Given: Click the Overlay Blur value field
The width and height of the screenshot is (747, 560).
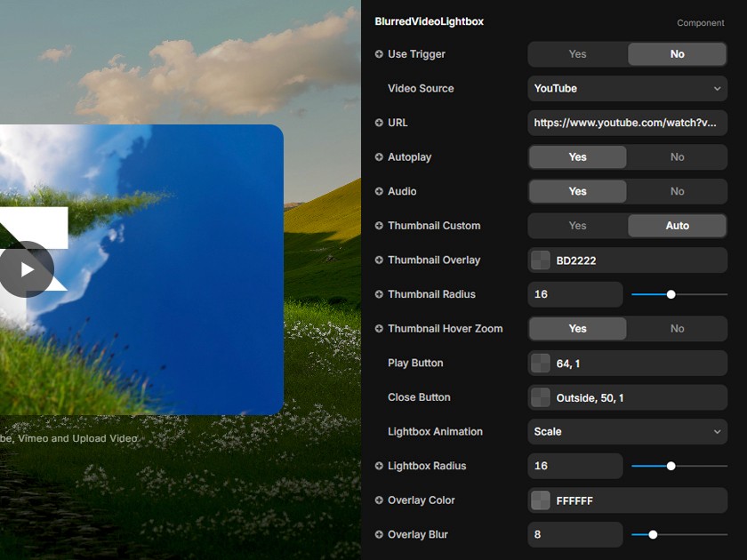Looking at the screenshot, I should (575, 534).
